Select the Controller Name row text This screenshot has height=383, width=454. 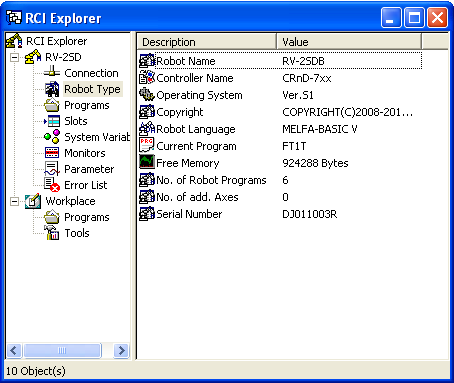click(x=195, y=78)
